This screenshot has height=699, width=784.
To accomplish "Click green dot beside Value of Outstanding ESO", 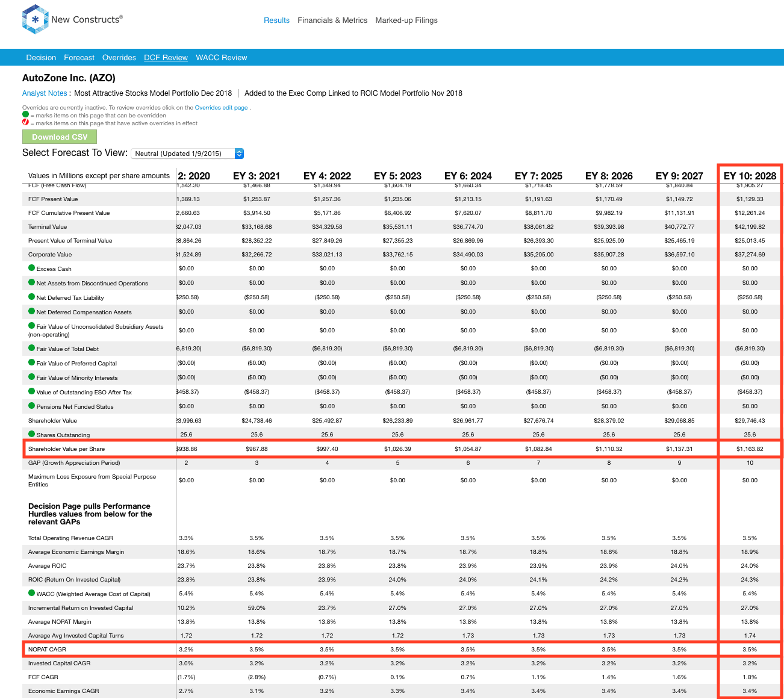I will tap(32, 391).
